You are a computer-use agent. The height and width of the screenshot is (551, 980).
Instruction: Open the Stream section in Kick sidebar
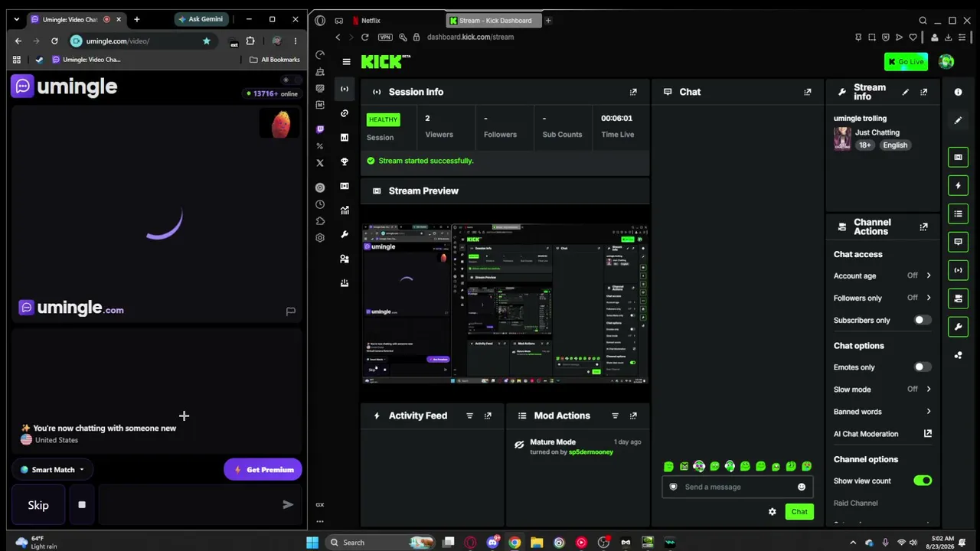point(345,89)
